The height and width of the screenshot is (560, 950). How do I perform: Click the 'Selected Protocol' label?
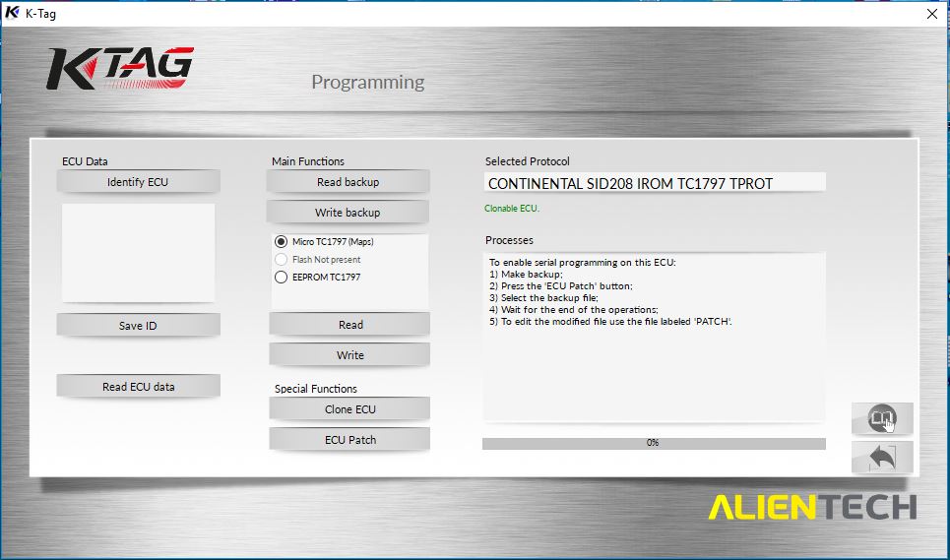click(527, 161)
